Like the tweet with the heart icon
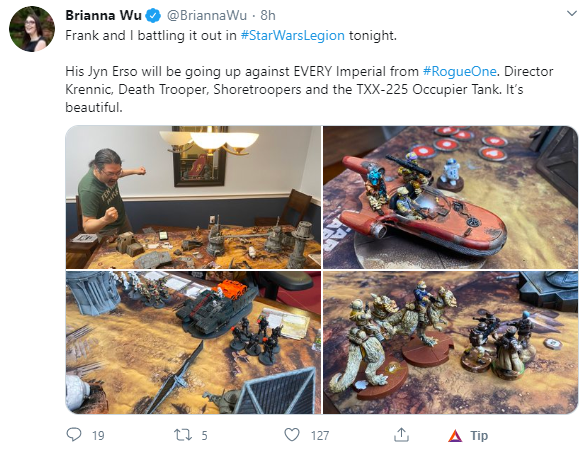The height and width of the screenshot is (450, 587). pyautogui.click(x=292, y=435)
